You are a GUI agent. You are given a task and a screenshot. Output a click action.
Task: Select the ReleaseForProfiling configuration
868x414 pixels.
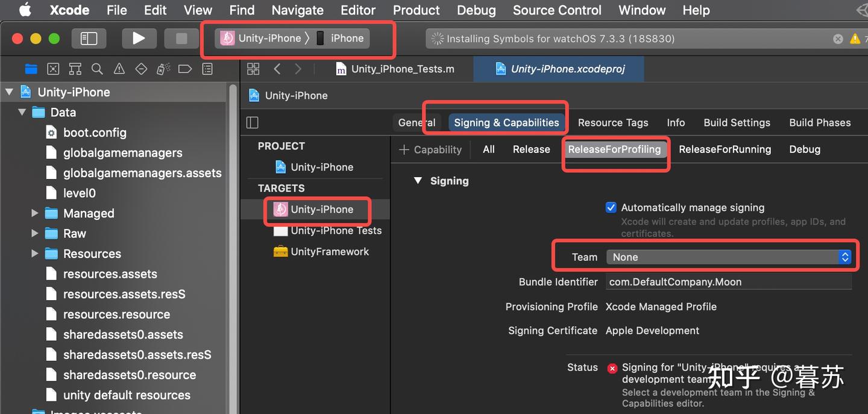click(615, 149)
